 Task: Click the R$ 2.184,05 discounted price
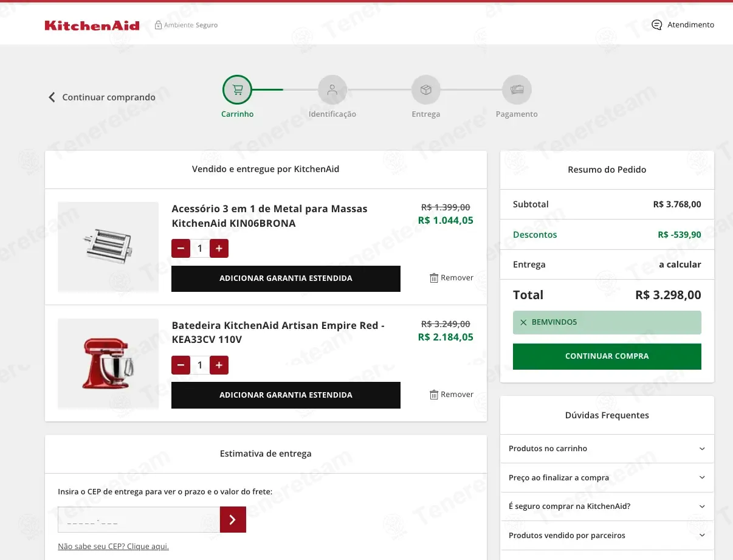point(446,337)
